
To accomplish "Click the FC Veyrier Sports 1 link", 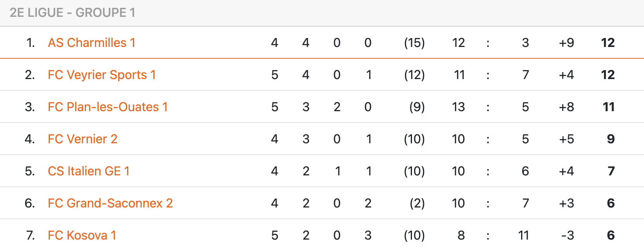I will point(102,75).
